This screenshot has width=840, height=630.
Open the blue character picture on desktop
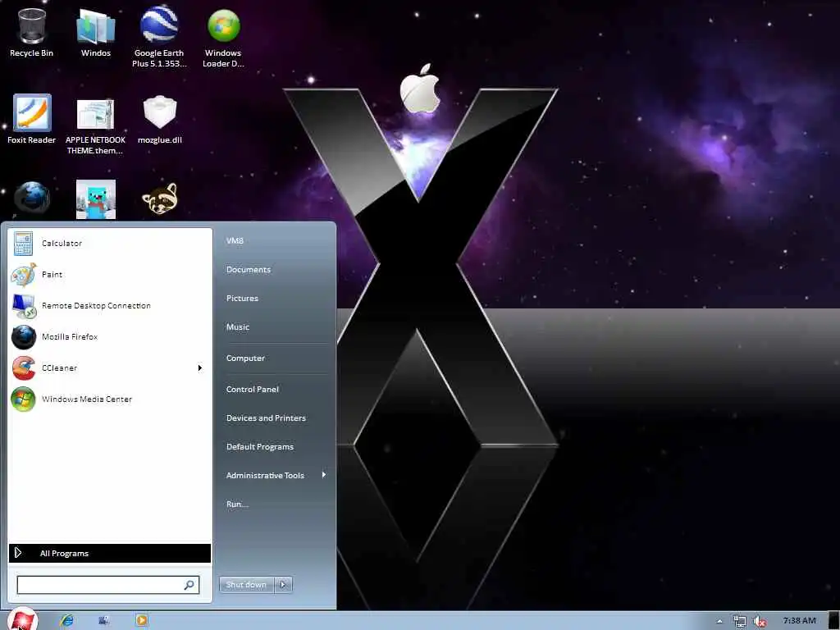tap(96, 199)
